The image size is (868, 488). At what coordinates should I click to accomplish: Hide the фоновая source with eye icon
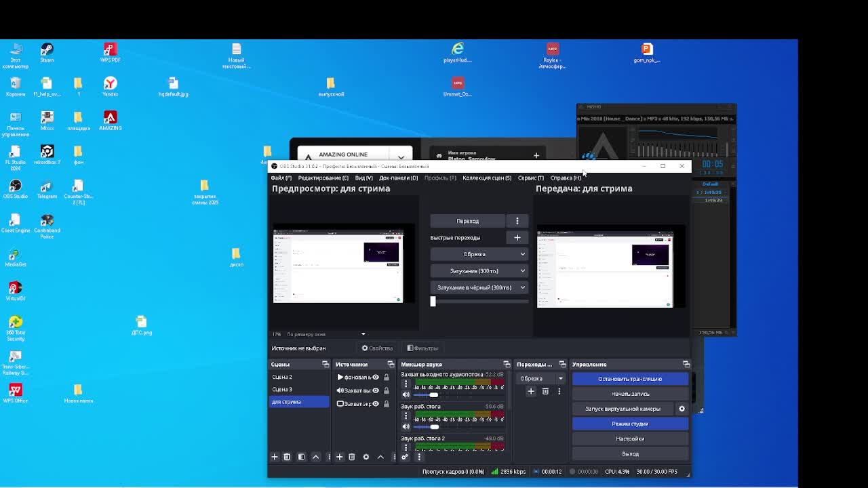(x=376, y=378)
